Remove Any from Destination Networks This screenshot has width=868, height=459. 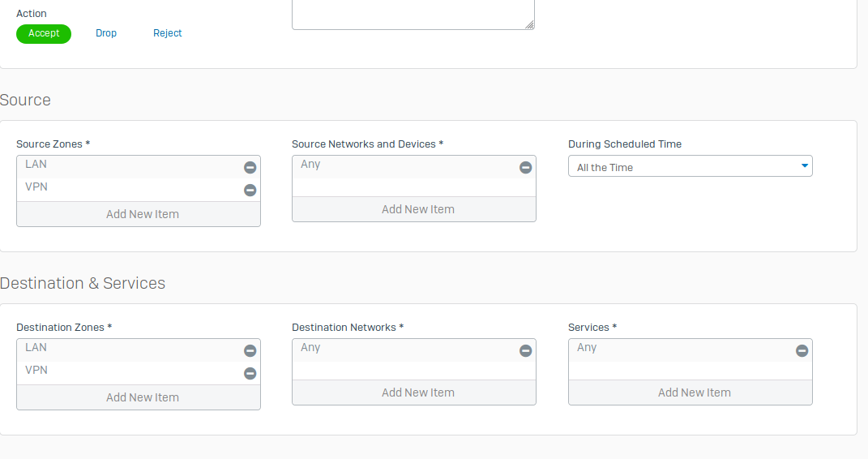pyautogui.click(x=525, y=350)
